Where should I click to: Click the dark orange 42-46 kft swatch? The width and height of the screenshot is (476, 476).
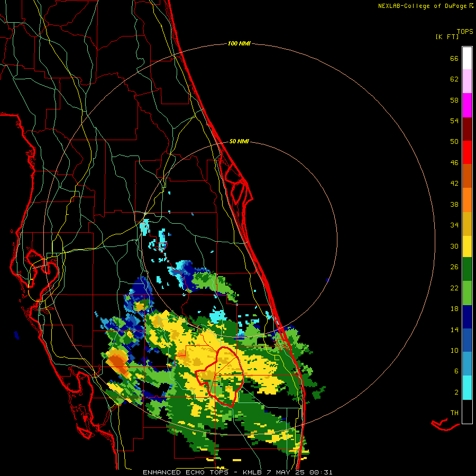pos(467,176)
